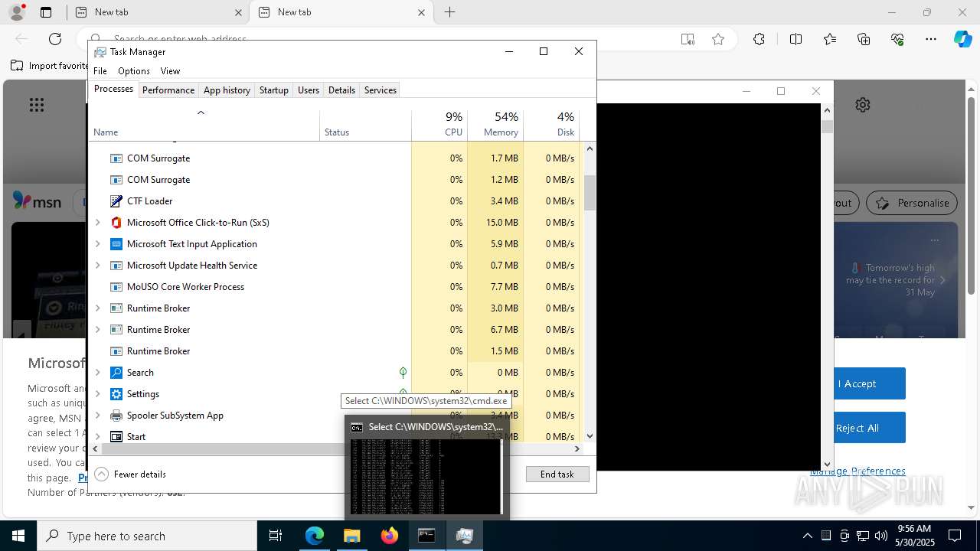
Task: Open Microsoft Edge from the taskbar
Action: [x=315, y=536]
